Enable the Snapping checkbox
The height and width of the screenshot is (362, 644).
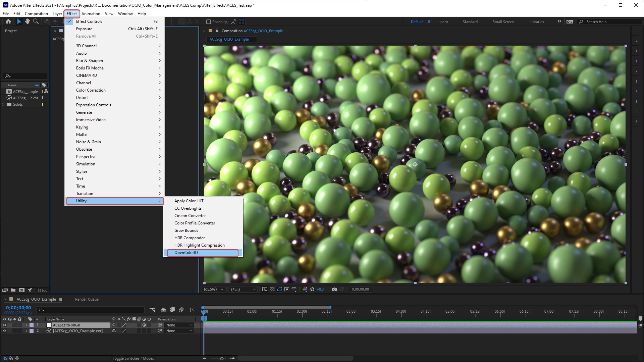click(x=209, y=22)
